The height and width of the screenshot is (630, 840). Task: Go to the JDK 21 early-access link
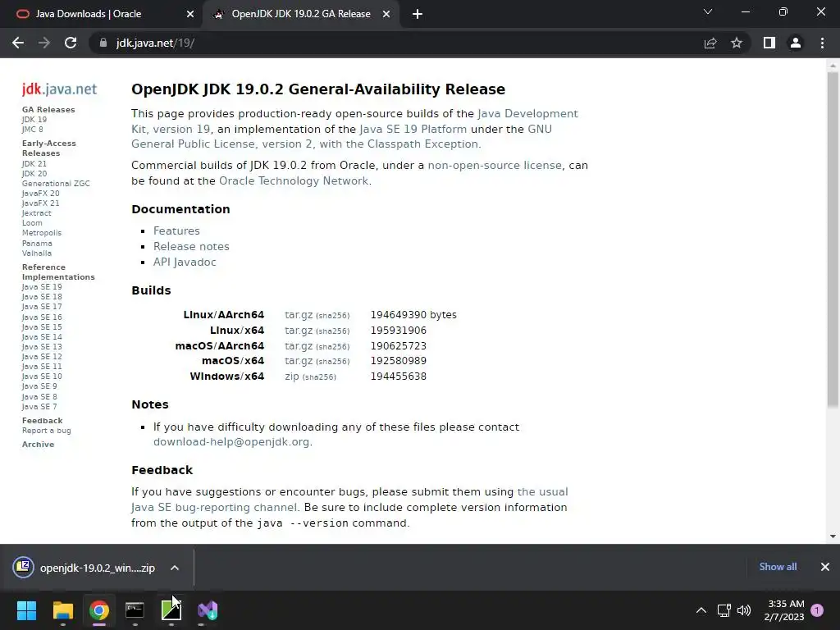click(x=34, y=163)
